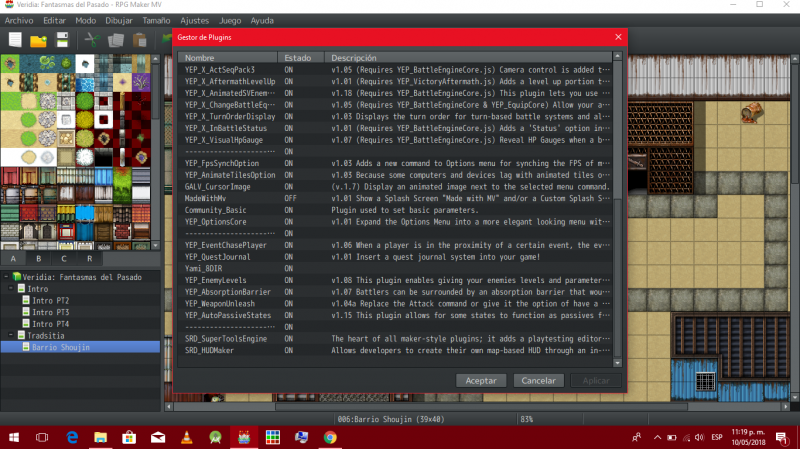800x449 pixels.
Task: Click tileset palette scroll down arrow
Action: [156, 245]
